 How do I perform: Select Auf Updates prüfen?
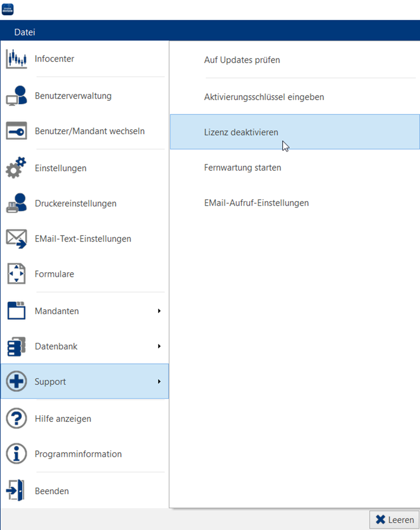(242, 60)
